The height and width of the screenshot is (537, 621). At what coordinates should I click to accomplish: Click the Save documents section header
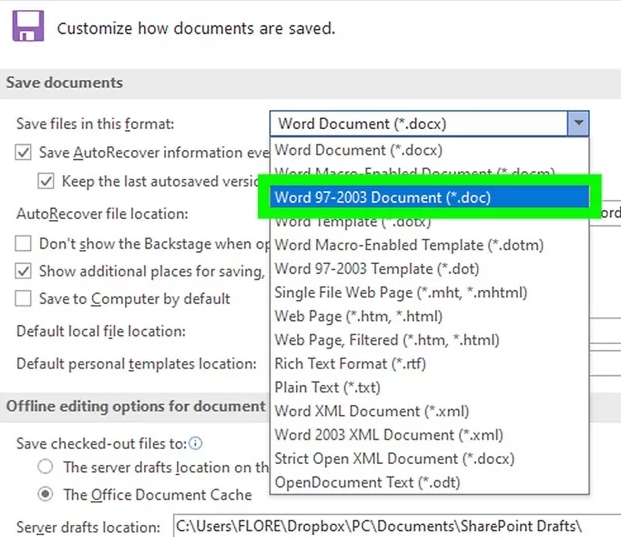pos(65,83)
